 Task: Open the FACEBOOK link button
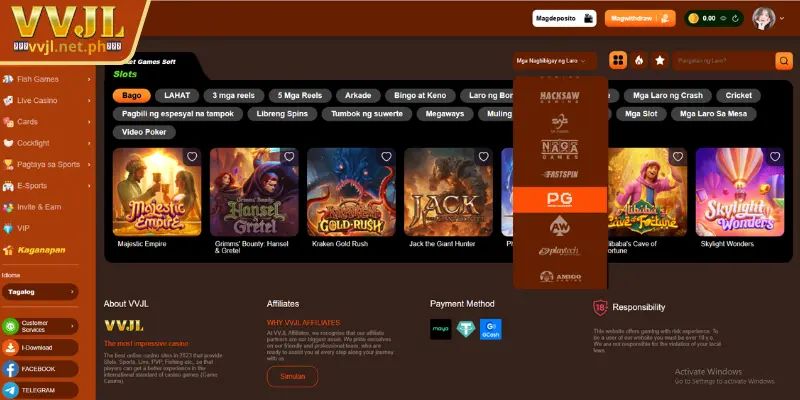tap(40, 369)
